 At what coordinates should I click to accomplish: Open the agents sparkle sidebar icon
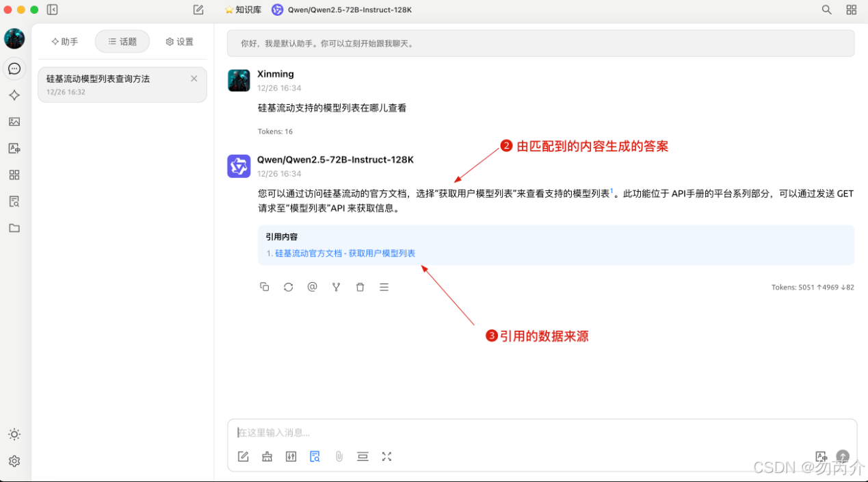click(x=14, y=95)
